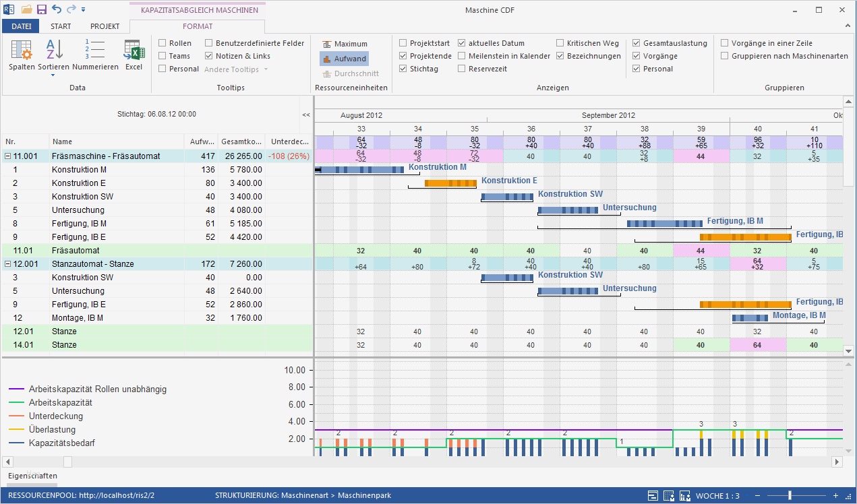Enable Kritischen Weg checkbox
This screenshot has width=857, height=504.
tap(560, 43)
